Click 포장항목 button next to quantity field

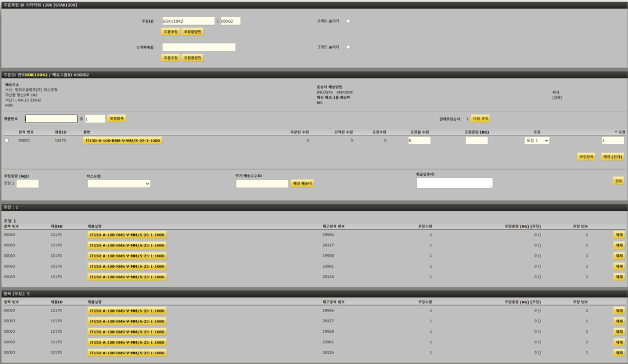click(117, 118)
